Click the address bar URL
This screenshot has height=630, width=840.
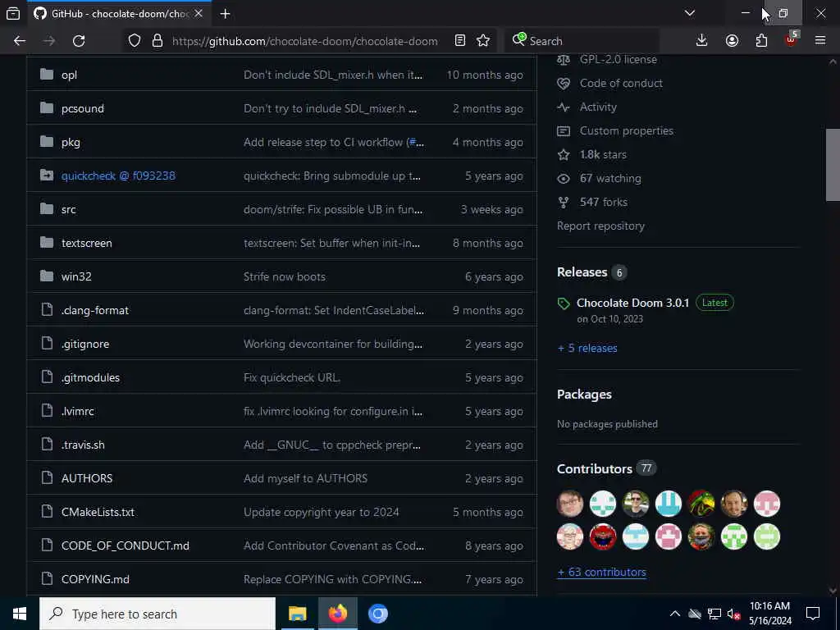(x=305, y=41)
